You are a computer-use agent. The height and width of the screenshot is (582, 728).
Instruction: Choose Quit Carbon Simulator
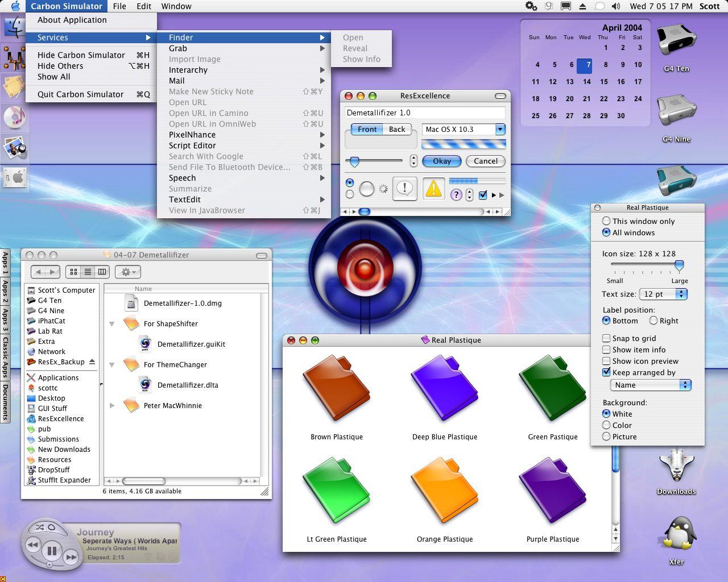coord(91,94)
